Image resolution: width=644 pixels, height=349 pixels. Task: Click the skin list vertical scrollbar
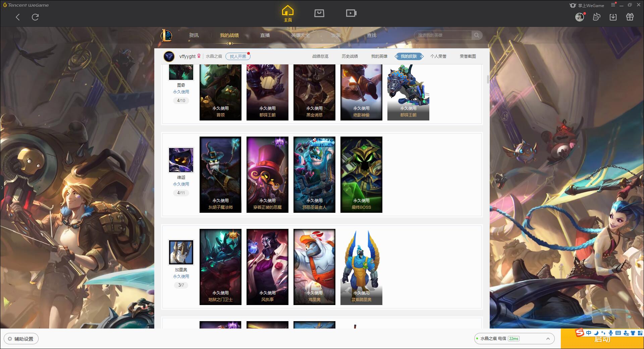pyautogui.click(x=488, y=80)
